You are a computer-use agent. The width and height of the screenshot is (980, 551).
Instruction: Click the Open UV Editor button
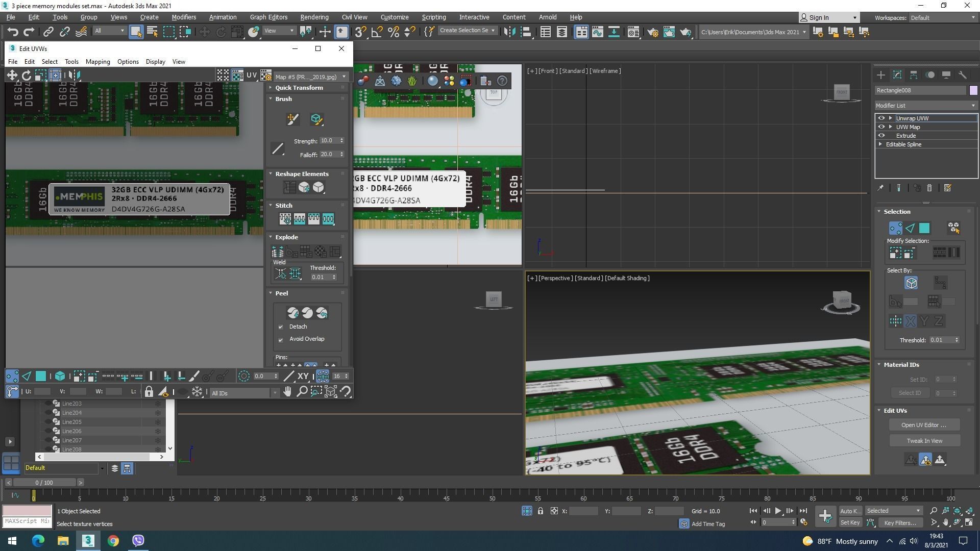tap(924, 425)
